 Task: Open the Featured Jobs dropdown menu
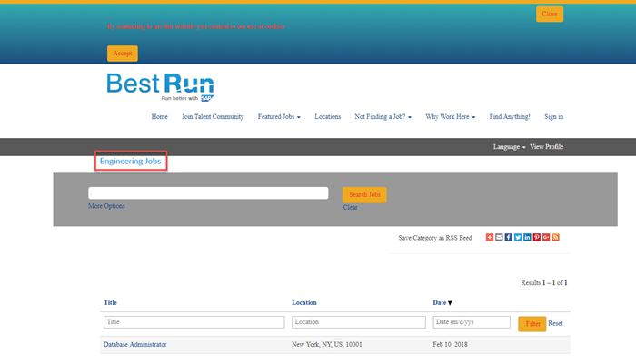click(x=279, y=117)
